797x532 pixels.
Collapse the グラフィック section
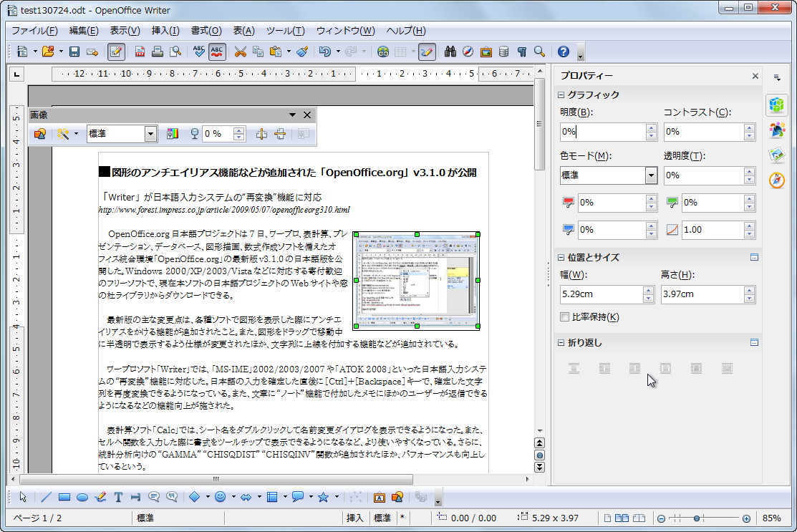click(561, 95)
